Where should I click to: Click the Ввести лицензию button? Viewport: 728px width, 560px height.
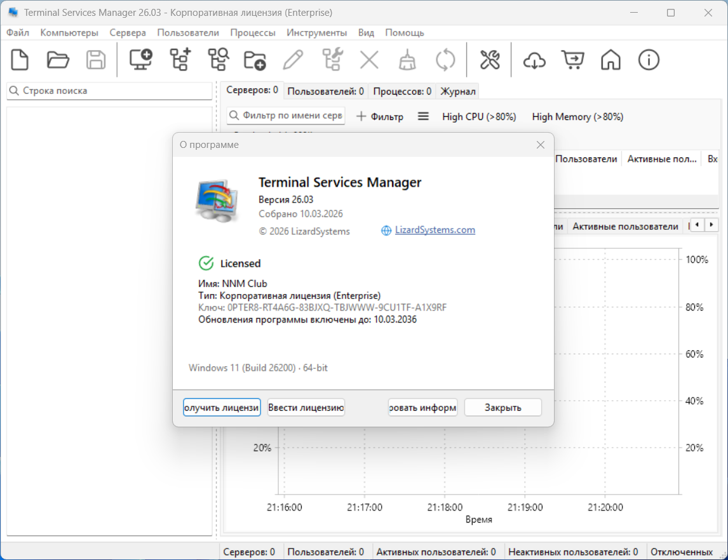[x=306, y=408]
